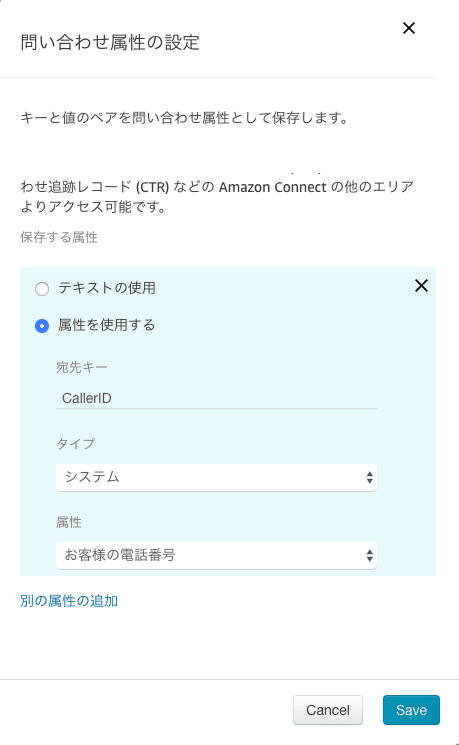
Task: Click the 属性 field label above the last dropdown
Action: (69, 522)
